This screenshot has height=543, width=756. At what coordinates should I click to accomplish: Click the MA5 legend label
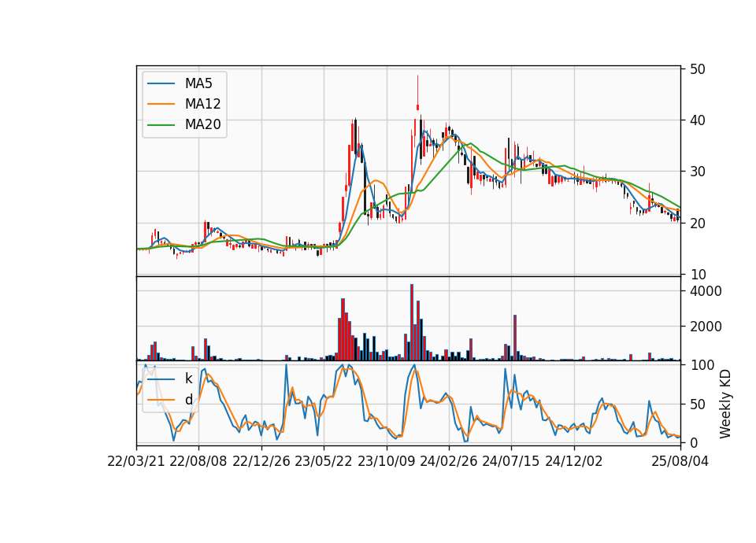pyautogui.click(x=198, y=83)
